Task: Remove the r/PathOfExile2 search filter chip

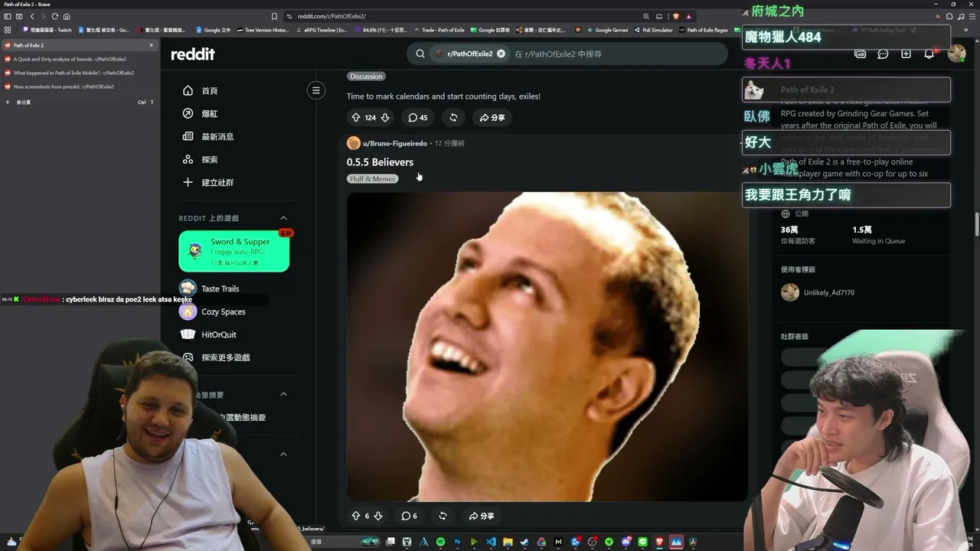Action: tap(501, 54)
